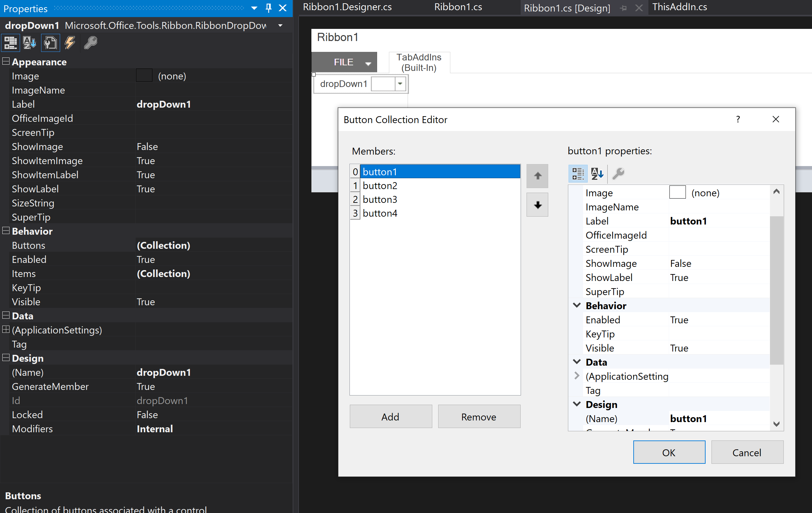Image resolution: width=812 pixels, height=513 pixels.
Task: Click button1 Image (none) swatch
Action: 677,192
